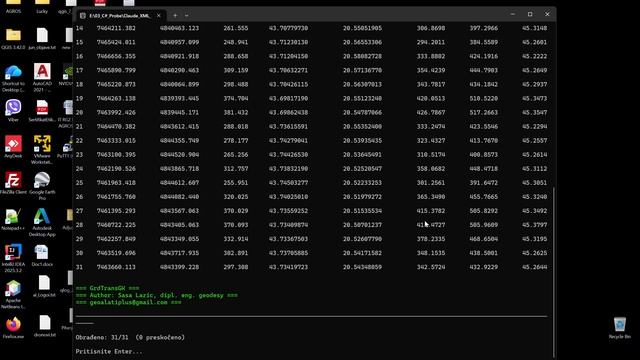
Task: Click value 7461963.418 in row 25
Action: (116, 183)
